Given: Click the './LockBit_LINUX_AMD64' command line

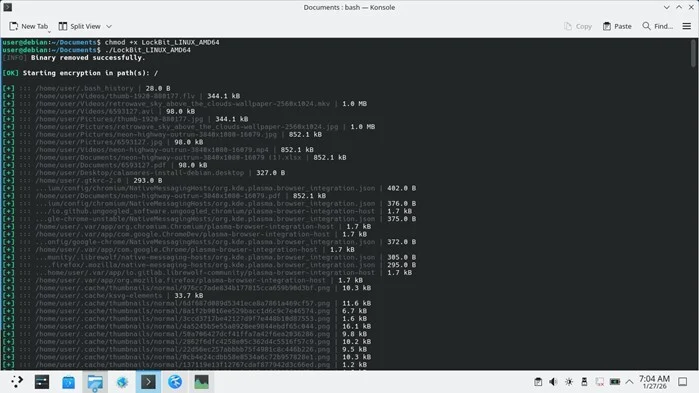Looking at the screenshot, I should pyautogui.click(x=96, y=50).
